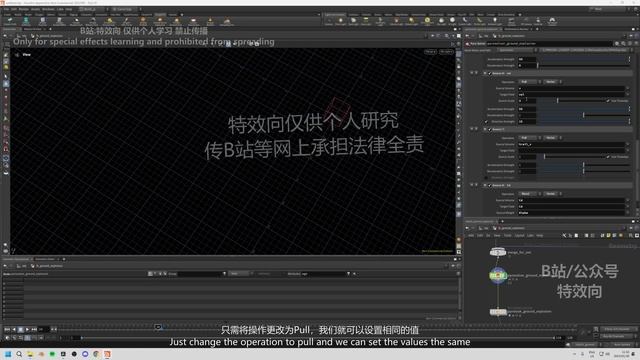Click the search icon in the parameter pane header
Image resolution: width=640 pixels, height=360 pixels.
pyautogui.click(x=623, y=43)
